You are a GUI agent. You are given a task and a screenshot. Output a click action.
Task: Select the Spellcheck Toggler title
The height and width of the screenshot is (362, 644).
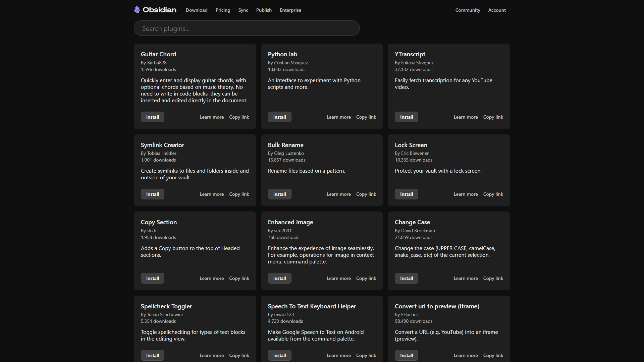click(166, 306)
